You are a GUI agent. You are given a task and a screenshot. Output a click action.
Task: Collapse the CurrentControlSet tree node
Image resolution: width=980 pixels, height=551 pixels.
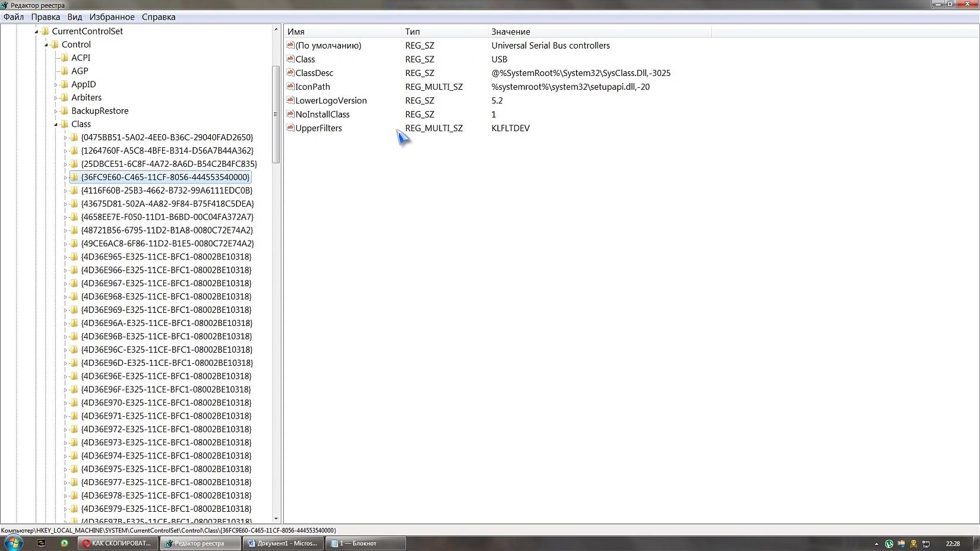click(36, 31)
